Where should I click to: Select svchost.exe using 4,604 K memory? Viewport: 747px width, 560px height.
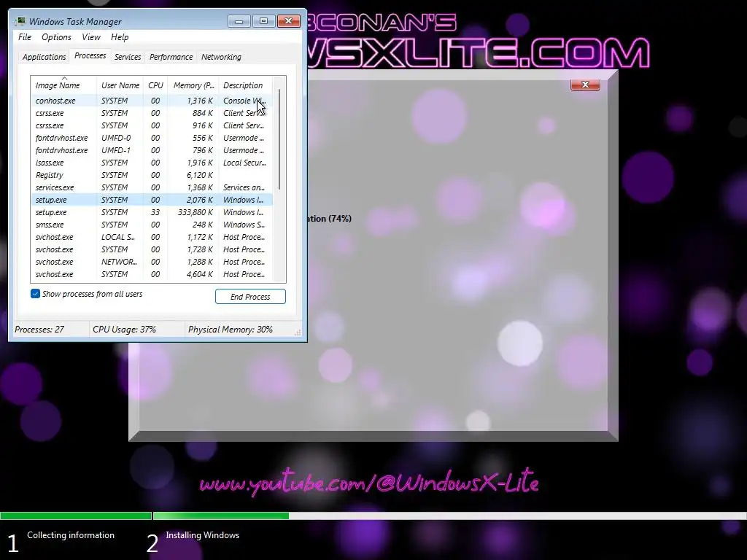(152, 274)
